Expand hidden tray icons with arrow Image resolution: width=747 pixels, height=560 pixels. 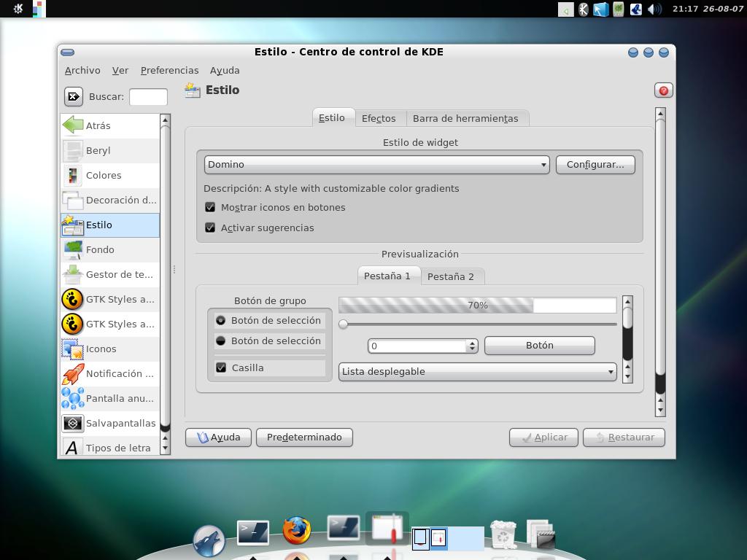click(x=566, y=9)
